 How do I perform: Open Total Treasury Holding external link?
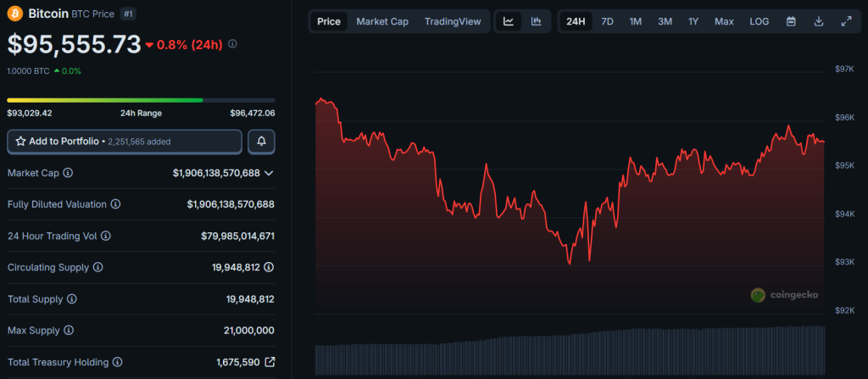click(270, 362)
